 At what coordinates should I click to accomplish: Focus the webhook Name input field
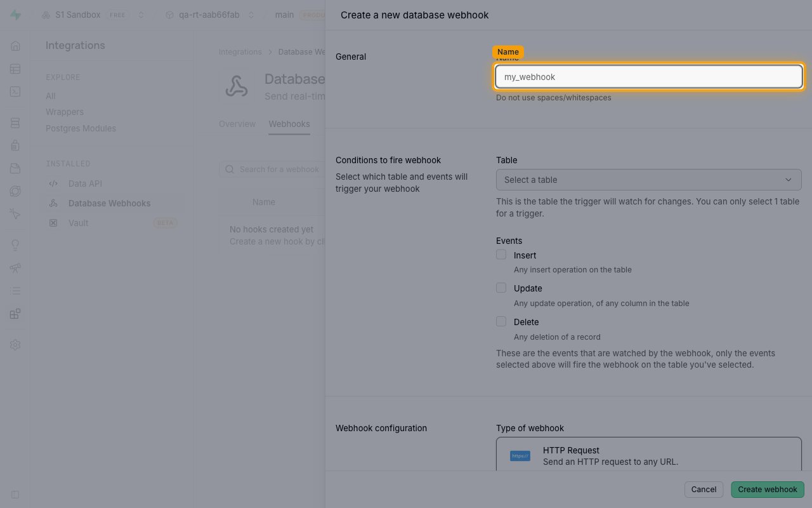coord(648,77)
